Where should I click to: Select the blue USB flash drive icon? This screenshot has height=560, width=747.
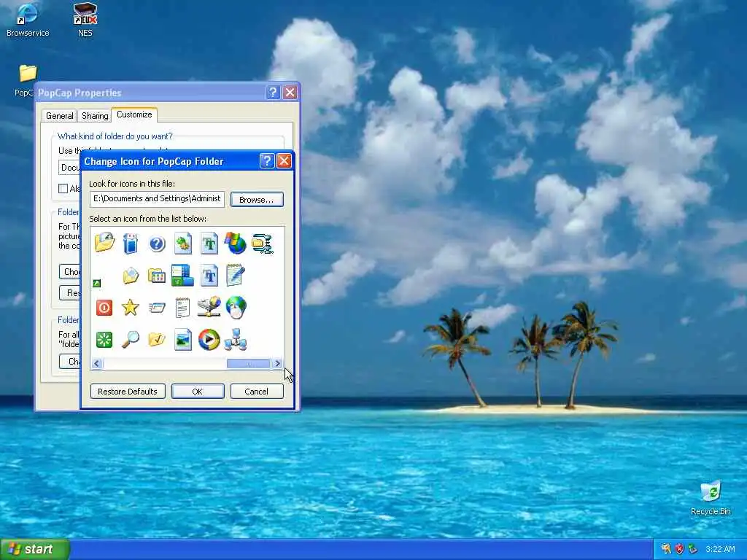(130, 244)
